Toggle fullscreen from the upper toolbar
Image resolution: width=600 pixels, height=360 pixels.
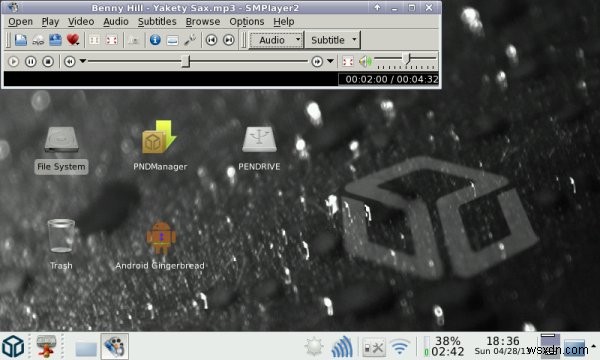coord(111,40)
